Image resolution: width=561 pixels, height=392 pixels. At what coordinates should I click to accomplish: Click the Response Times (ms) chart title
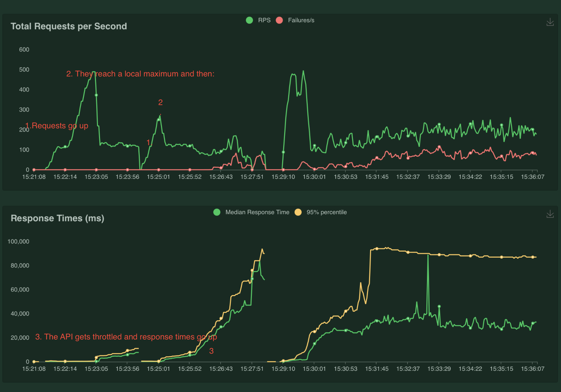tap(58, 218)
